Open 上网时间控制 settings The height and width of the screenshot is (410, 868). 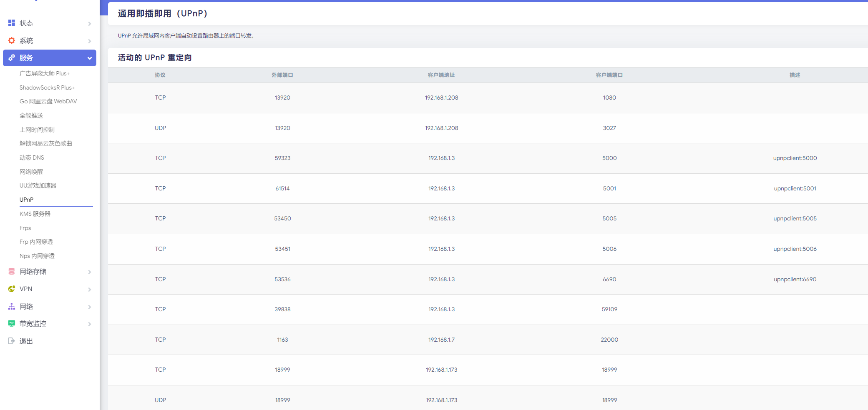[x=37, y=130]
